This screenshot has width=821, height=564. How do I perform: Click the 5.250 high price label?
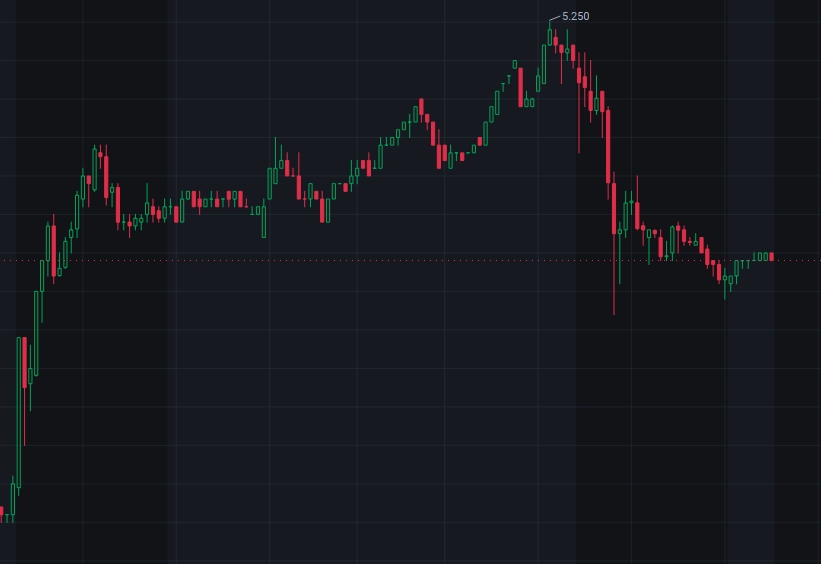[575, 17]
